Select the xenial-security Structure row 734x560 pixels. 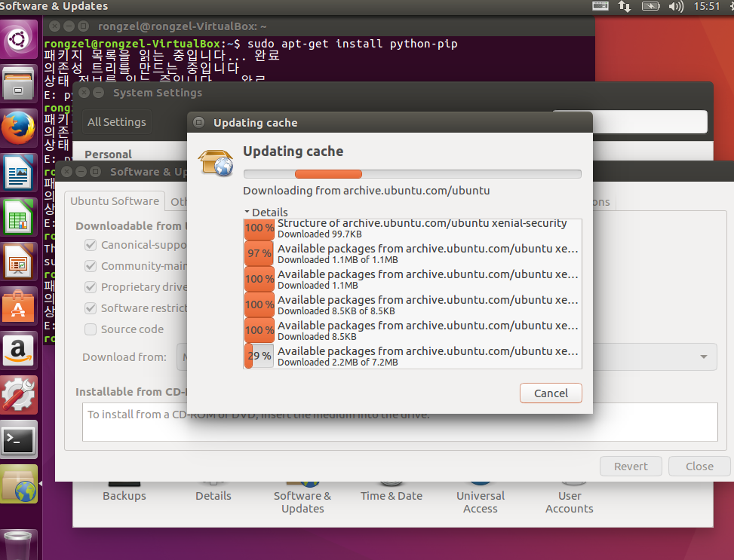point(413,228)
